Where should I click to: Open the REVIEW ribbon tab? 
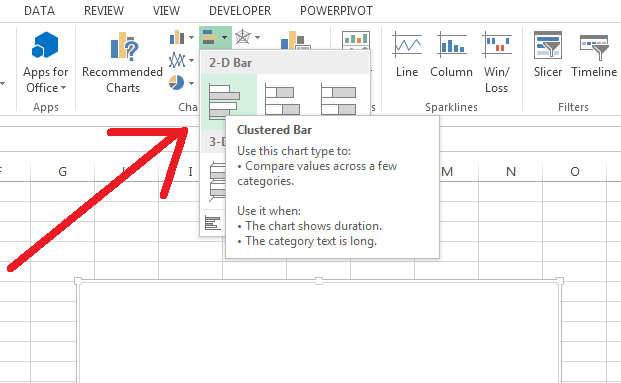tap(104, 11)
